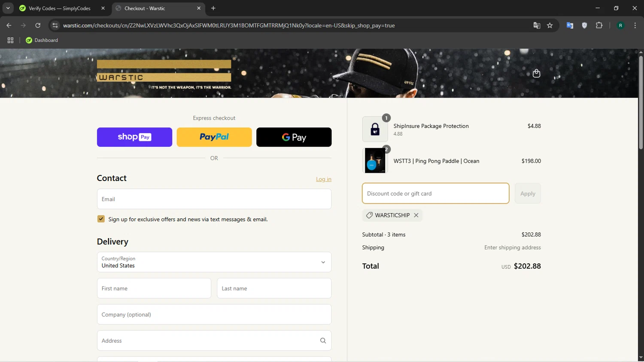The height and width of the screenshot is (362, 644).
Task: Click the Ping Pong Paddle Ocean thumbnail
Action: point(375,161)
